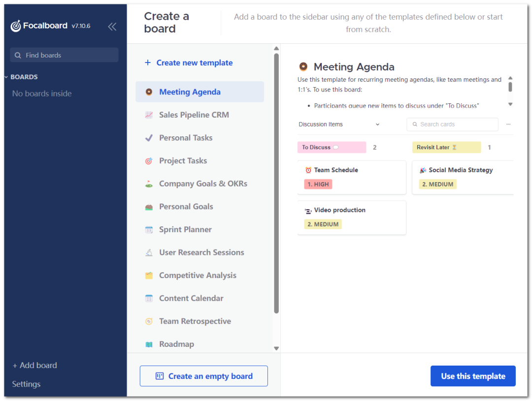Screen dimensions: 532x401
Task: Select the Company Goals & OKRs template
Action: tap(200, 184)
